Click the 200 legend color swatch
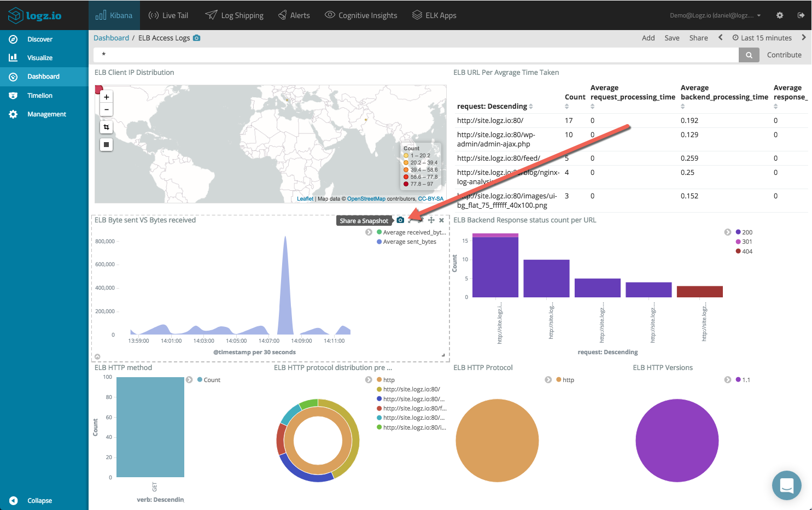The width and height of the screenshot is (812, 510). tap(738, 232)
